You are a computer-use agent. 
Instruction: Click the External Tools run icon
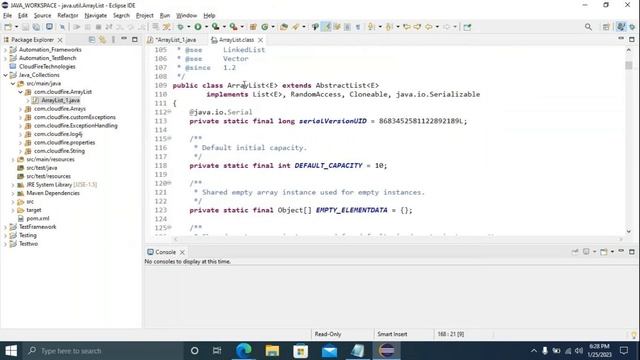click(233, 27)
